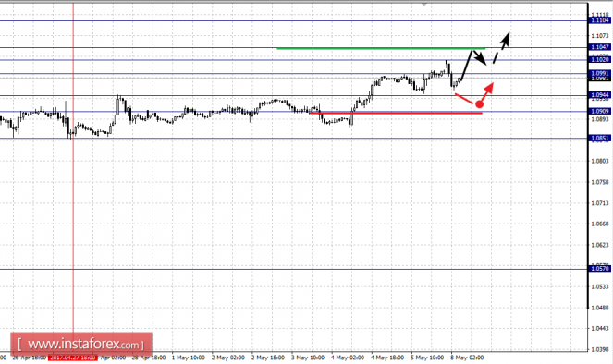Viewport: 613px width, 364px height.
Task: Click the red highlighted 2017.04.27 date label
Action: 72,358
